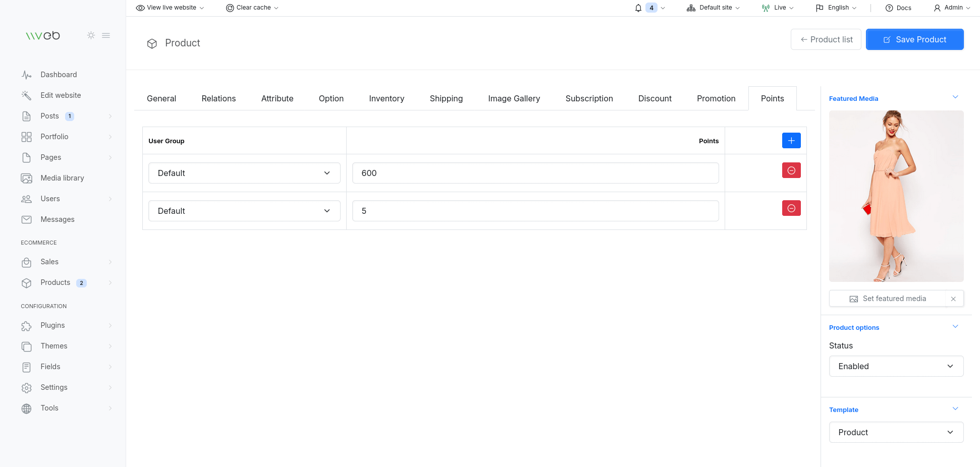The image size is (980, 467).
Task: Click the Save Product button
Action: click(914, 39)
